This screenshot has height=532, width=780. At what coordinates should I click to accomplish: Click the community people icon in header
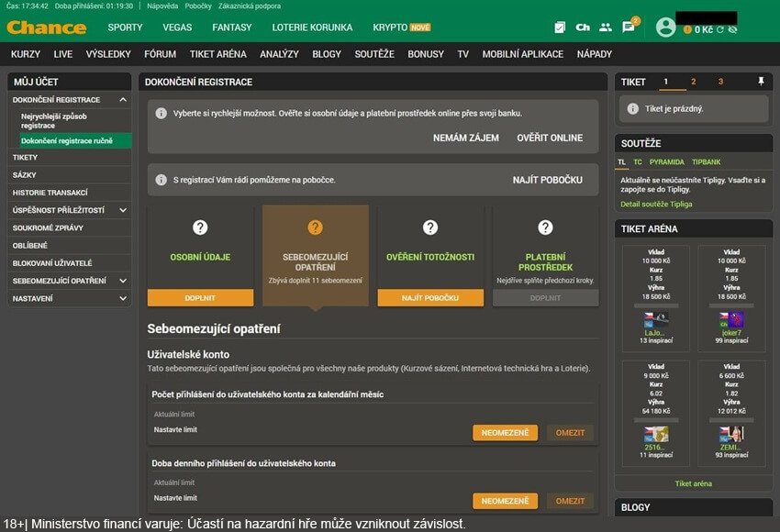[606, 28]
